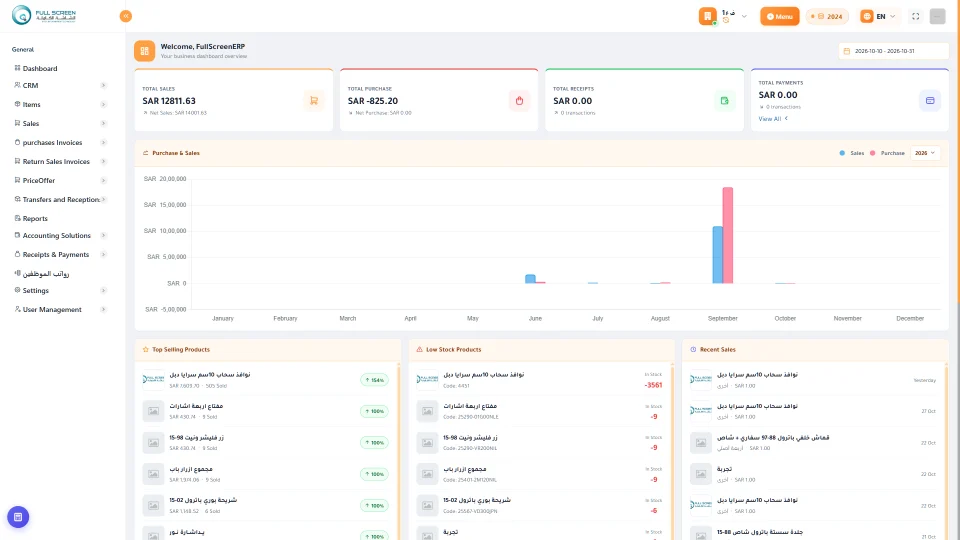960x540 pixels.
Task: Open the 2026 year dropdown in chart
Action: [924, 153]
